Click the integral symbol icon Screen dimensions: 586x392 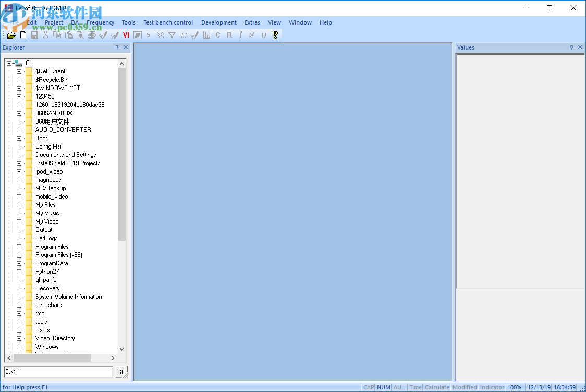point(241,35)
